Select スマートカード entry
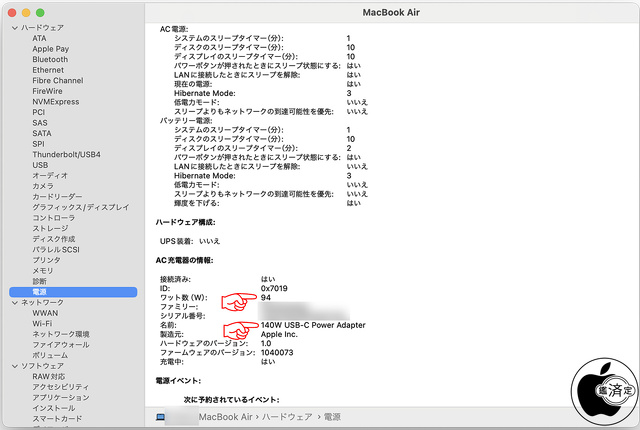Image resolution: width=640 pixels, height=430 pixels. tap(57, 419)
